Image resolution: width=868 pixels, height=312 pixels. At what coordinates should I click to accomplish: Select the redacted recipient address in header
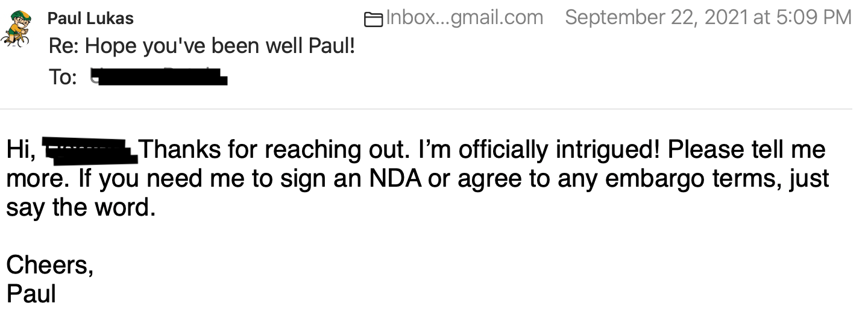pos(159,77)
